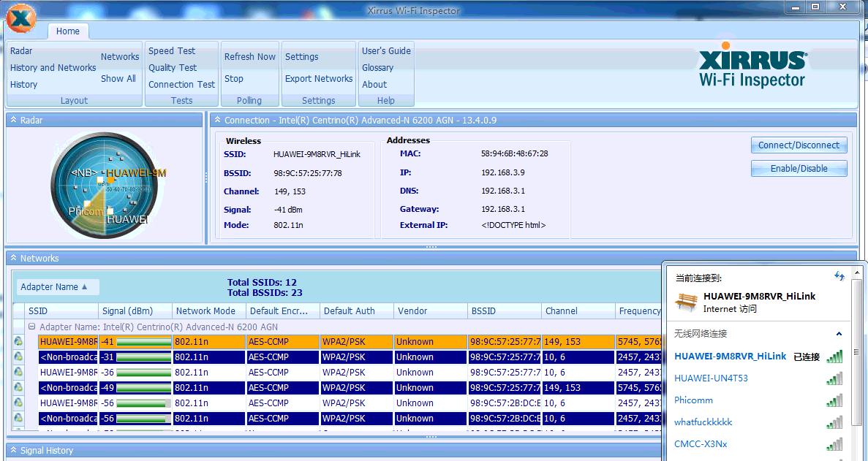Sort by the Vendor column header
The width and height of the screenshot is (868, 461).
coord(430,311)
